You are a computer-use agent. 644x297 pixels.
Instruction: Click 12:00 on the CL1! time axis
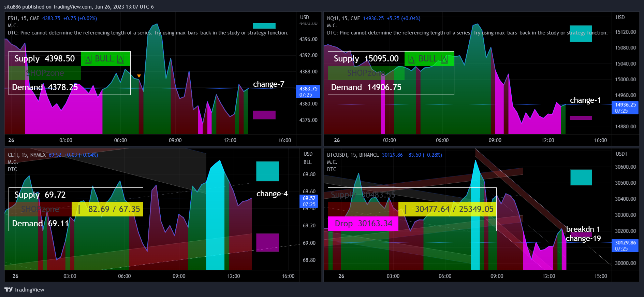click(x=234, y=276)
